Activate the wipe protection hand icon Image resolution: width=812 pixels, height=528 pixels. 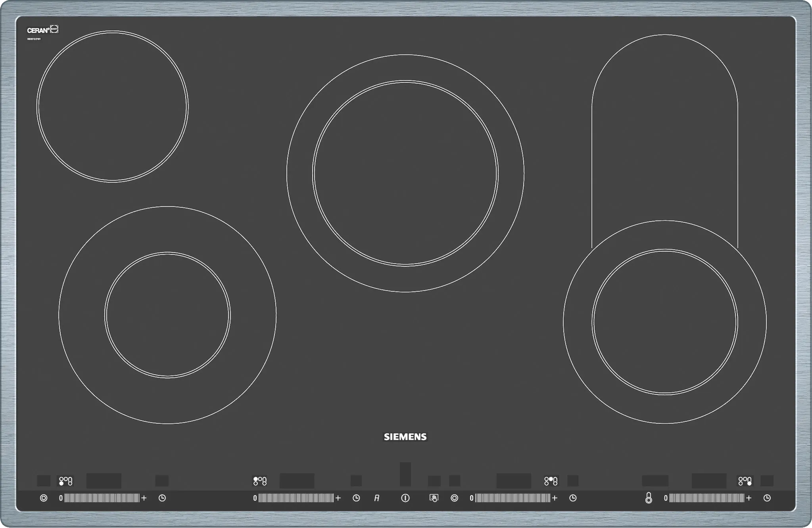pos(434,498)
